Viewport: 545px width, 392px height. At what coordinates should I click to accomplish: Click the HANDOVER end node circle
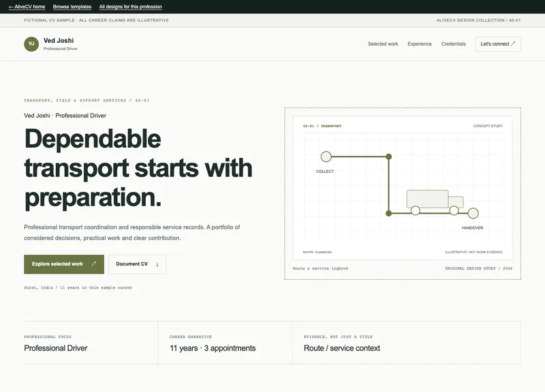pyautogui.click(x=473, y=213)
